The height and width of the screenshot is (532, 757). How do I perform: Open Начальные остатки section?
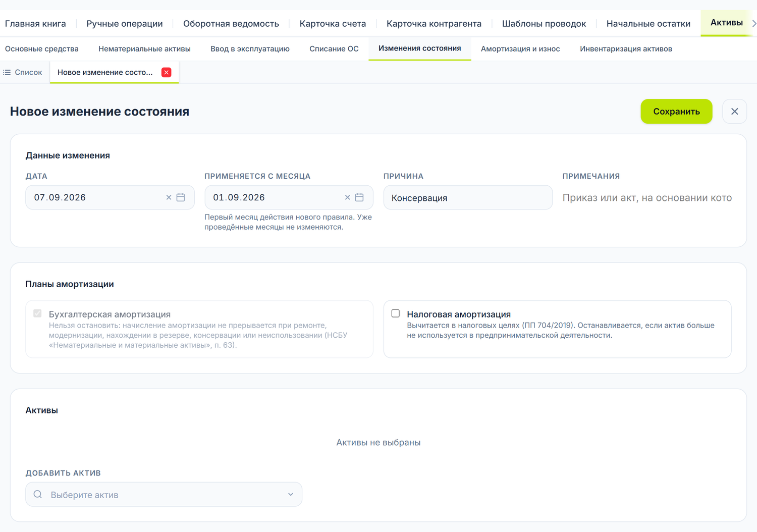click(648, 24)
